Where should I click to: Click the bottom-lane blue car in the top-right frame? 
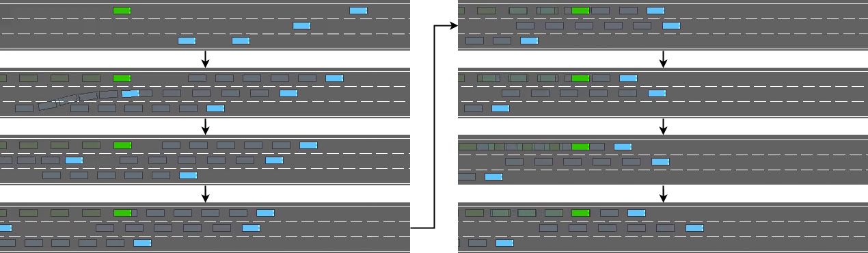point(529,41)
